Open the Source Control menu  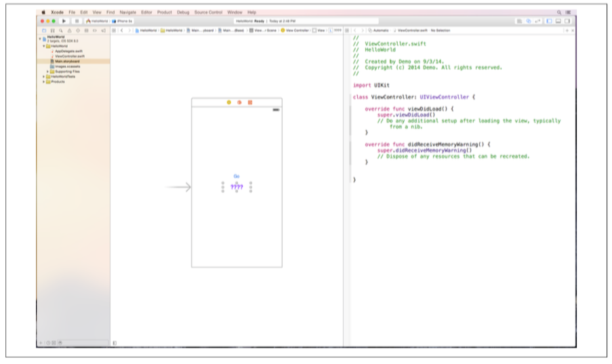tap(209, 12)
